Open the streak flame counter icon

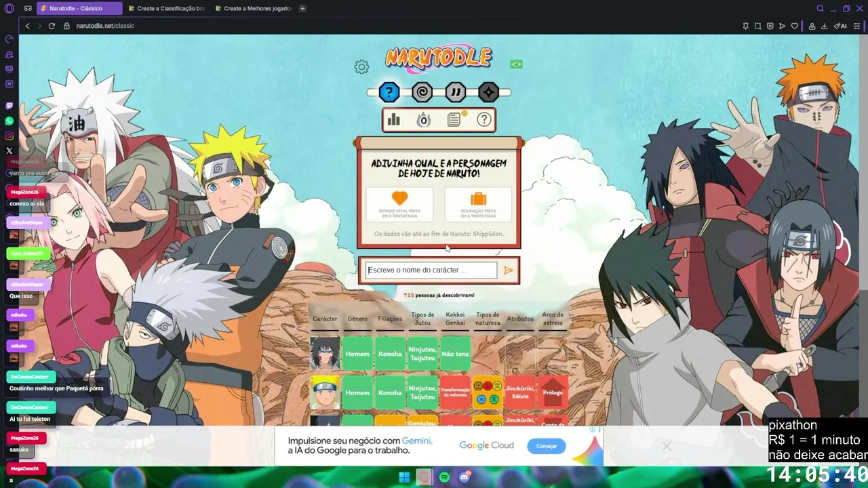click(423, 120)
